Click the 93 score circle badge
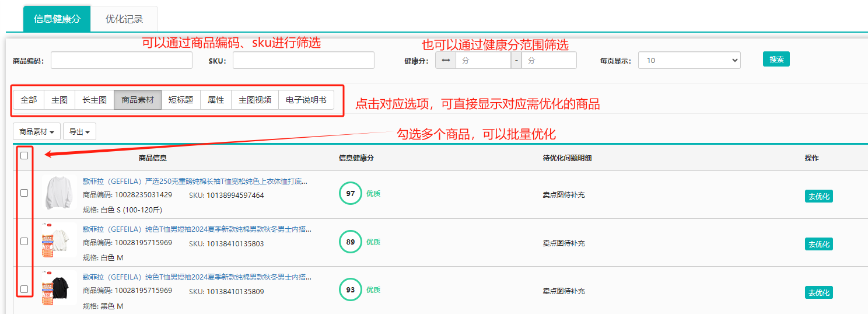 click(351, 289)
